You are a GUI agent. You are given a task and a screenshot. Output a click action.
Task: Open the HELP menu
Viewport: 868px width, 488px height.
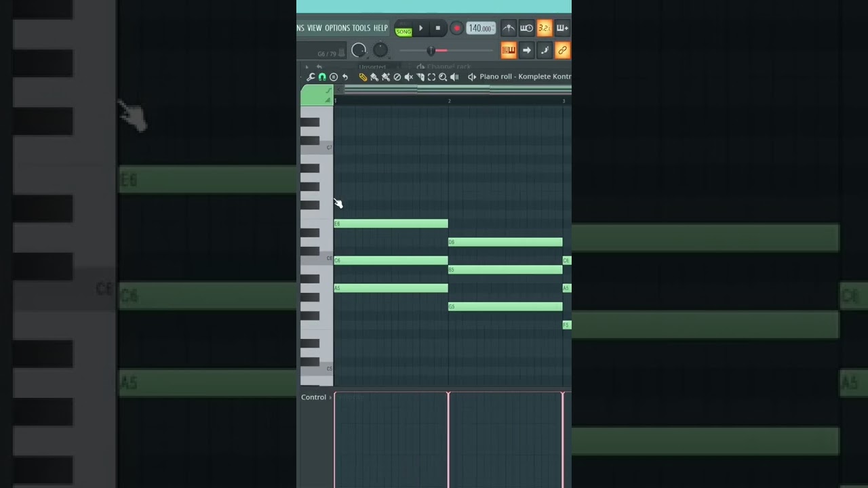coord(380,28)
